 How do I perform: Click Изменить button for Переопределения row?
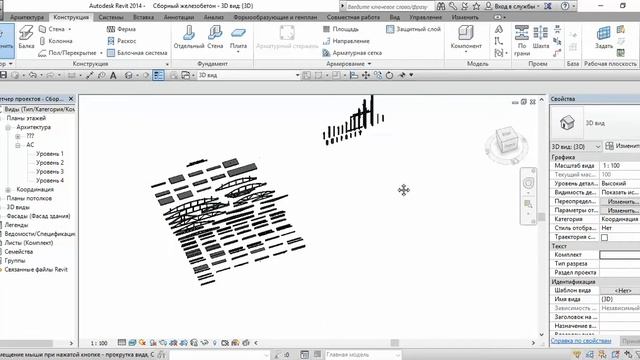click(x=620, y=202)
